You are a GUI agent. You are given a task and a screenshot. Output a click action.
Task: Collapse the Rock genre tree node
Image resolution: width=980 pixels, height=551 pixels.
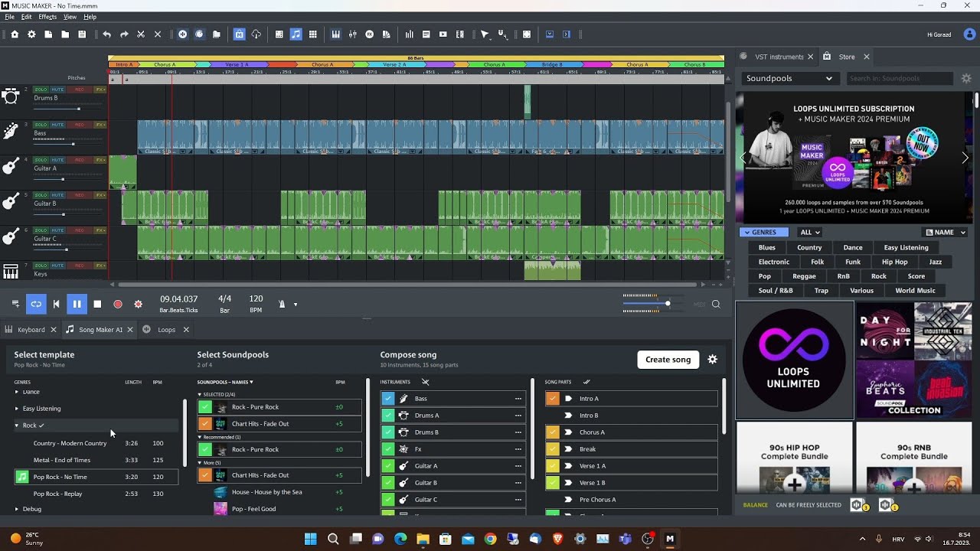16,425
